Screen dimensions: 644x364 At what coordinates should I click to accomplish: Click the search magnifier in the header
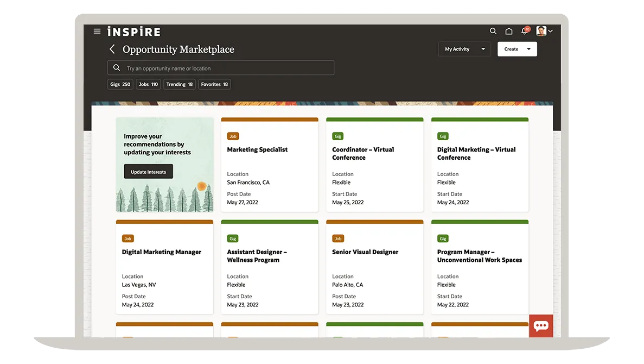pos(493,32)
